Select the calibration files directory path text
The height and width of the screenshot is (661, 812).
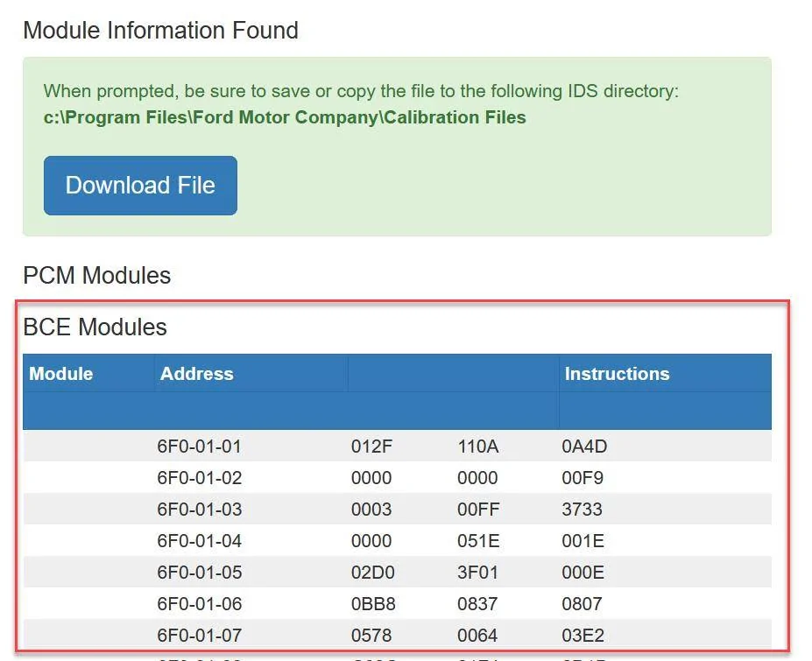(285, 117)
